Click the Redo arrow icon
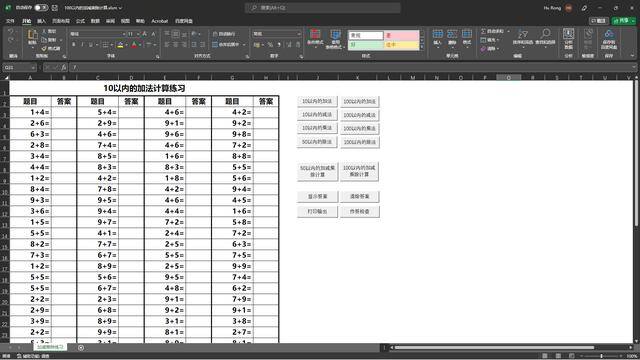 click(11, 40)
